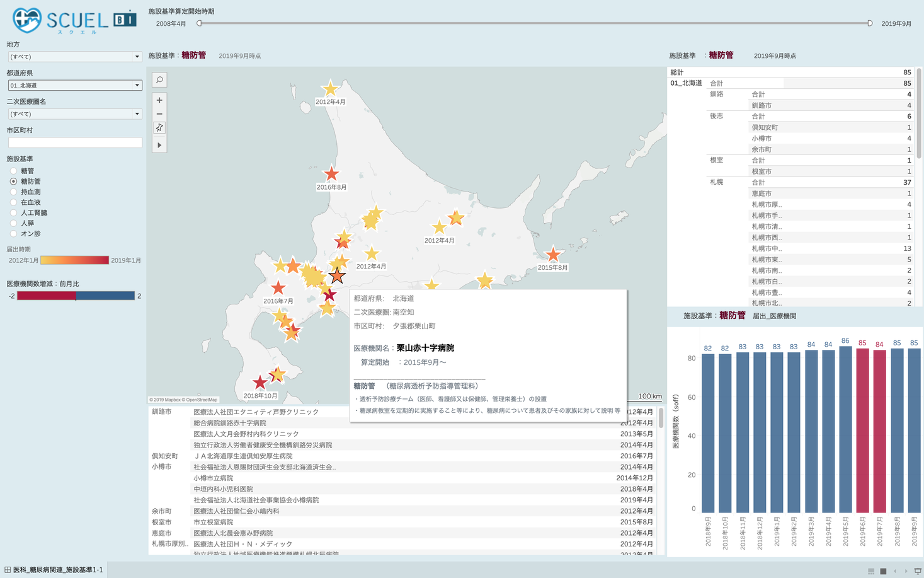Click the 札幌 region label in table
This screenshot has width=924, height=578.
click(716, 182)
